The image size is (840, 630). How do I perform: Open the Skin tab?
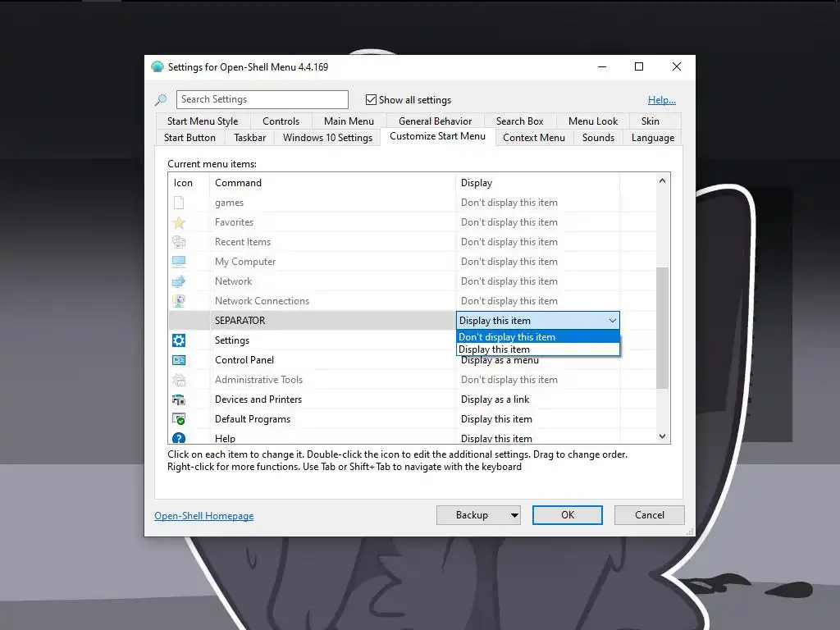(x=651, y=121)
